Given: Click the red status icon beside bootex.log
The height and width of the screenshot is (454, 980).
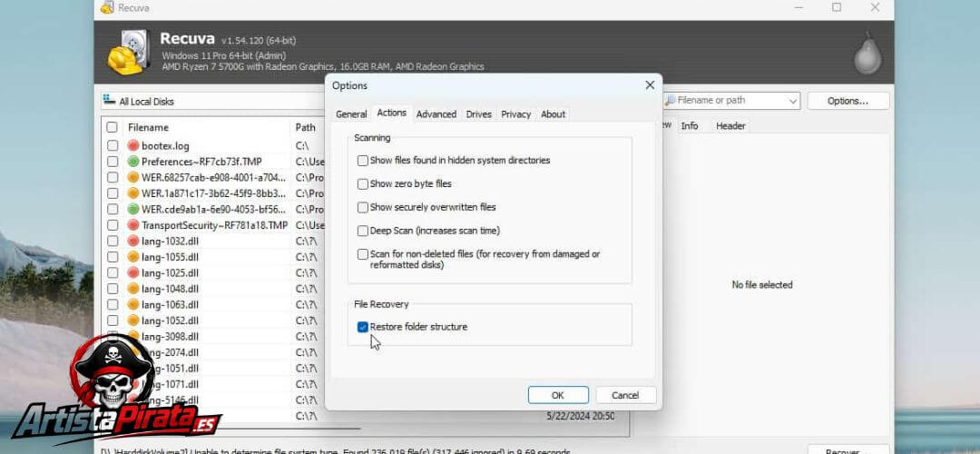Looking at the screenshot, I should pyautogui.click(x=133, y=145).
